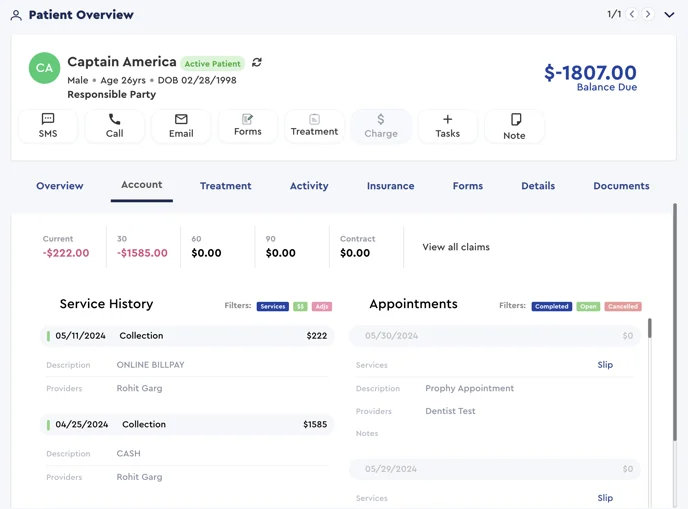Viewport: 688px width, 509px height.
Task: Expand the 05/29/2024 appointment row
Action: point(495,469)
